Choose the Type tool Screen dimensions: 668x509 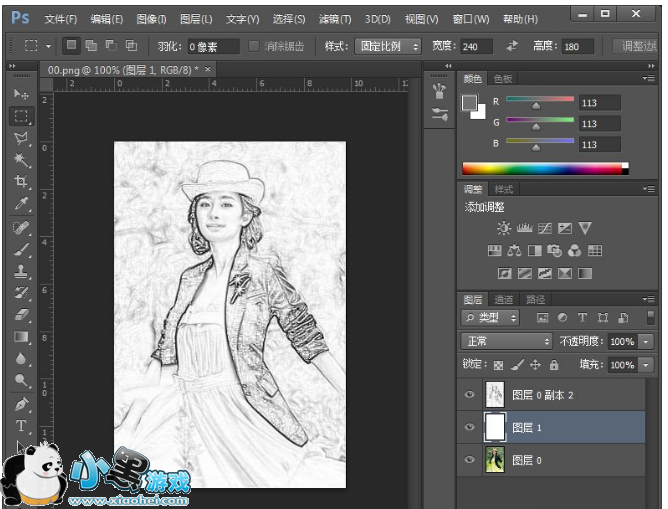coord(21,426)
